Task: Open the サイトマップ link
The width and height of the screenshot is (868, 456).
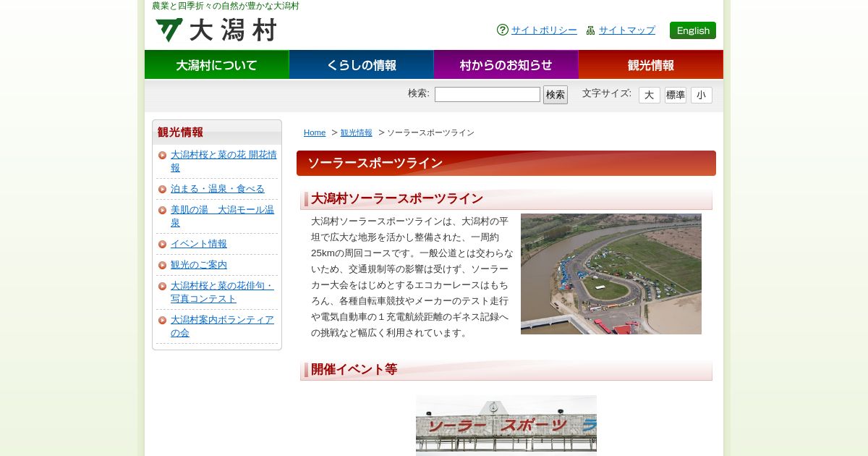Action: click(627, 30)
